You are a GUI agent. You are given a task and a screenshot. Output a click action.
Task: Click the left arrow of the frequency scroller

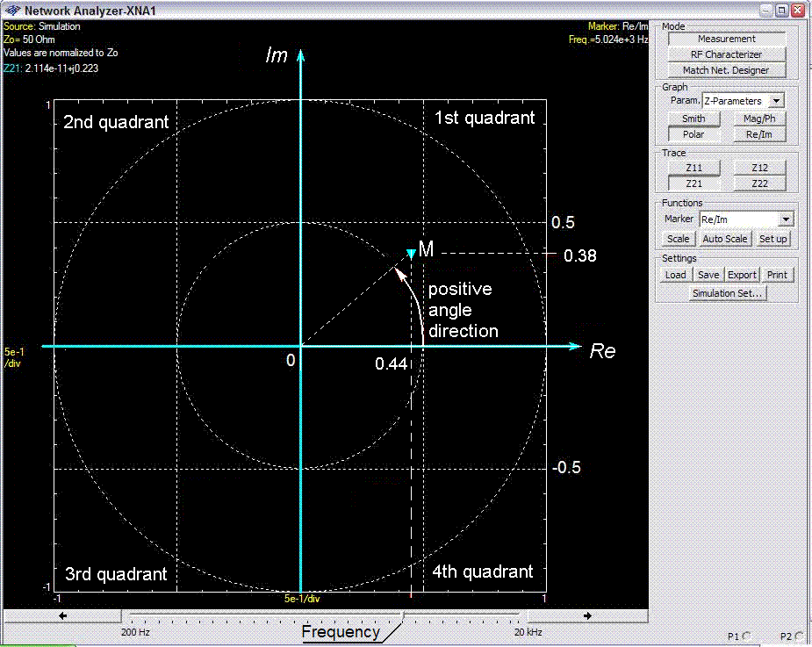click(x=63, y=615)
